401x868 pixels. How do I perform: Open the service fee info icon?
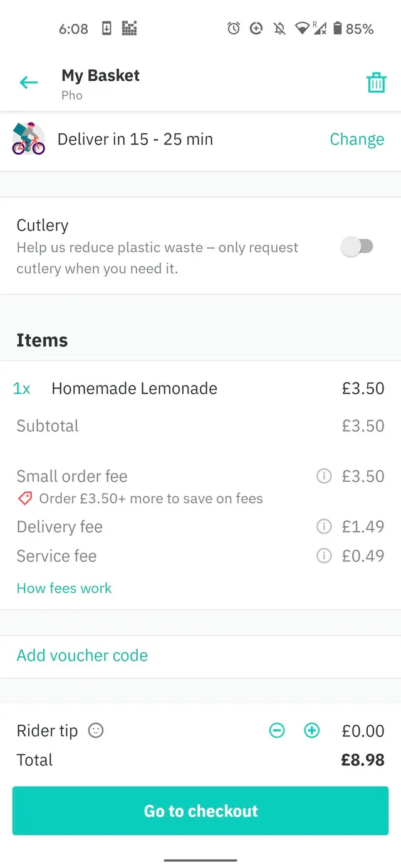(x=324, y=556)
